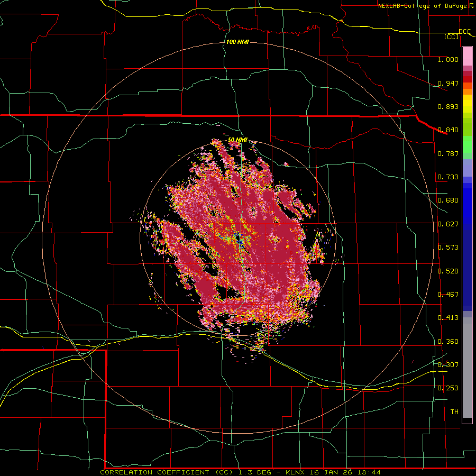
Task: Click the DCC label above the color scale
Action: point(464,32)
